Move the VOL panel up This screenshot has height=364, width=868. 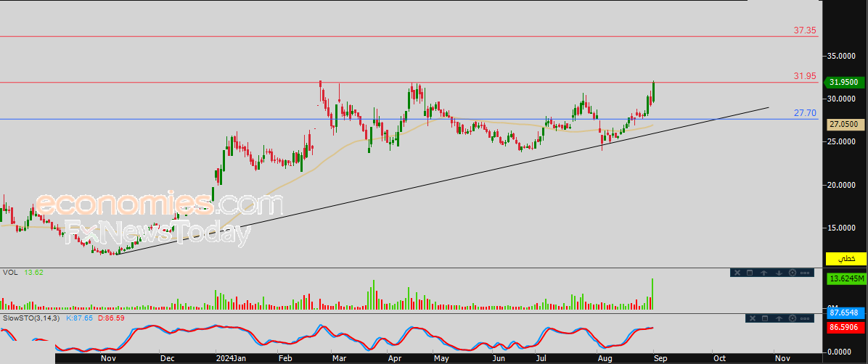coord(765,273)
